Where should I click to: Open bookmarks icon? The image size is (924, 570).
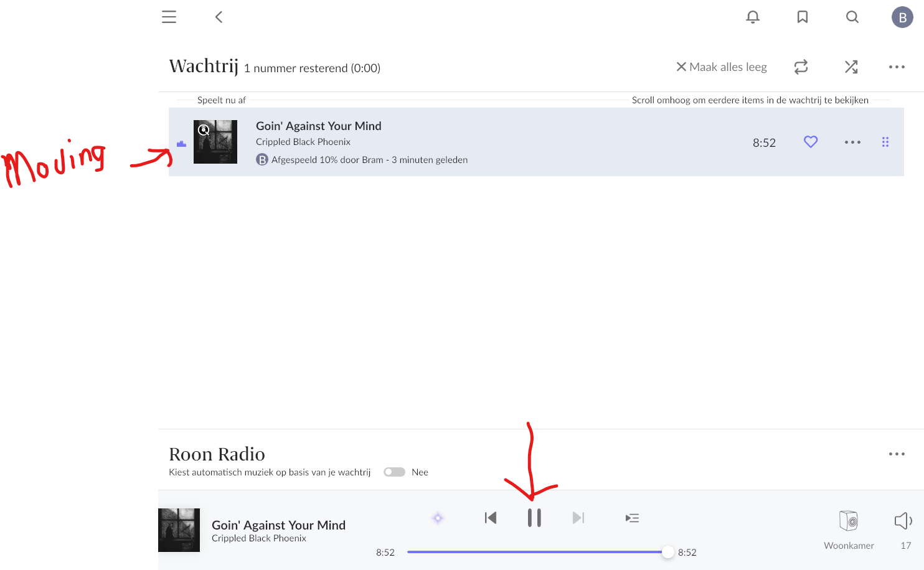(x=803, y=17)
